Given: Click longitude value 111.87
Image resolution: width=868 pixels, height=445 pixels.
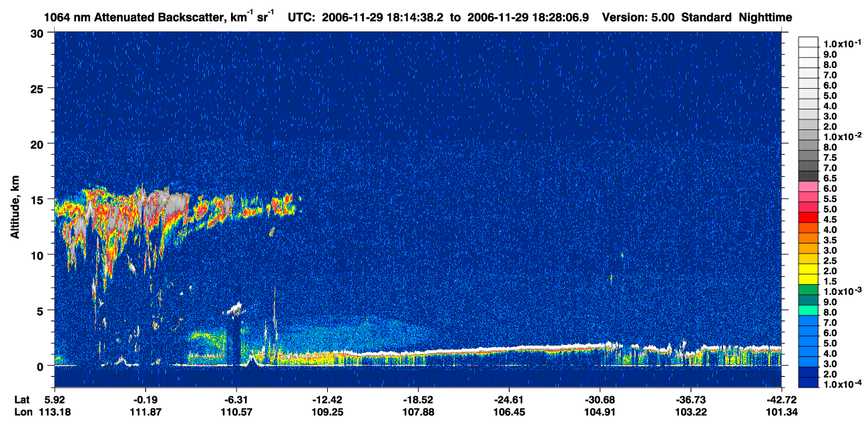Looking at the screenshot, I should point(144,412).
